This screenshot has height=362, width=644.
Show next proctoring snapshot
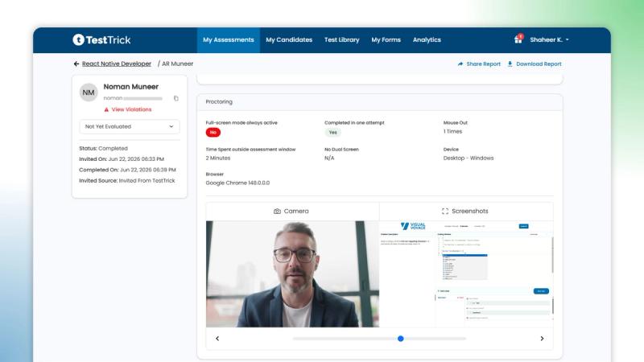click(542, 339)
